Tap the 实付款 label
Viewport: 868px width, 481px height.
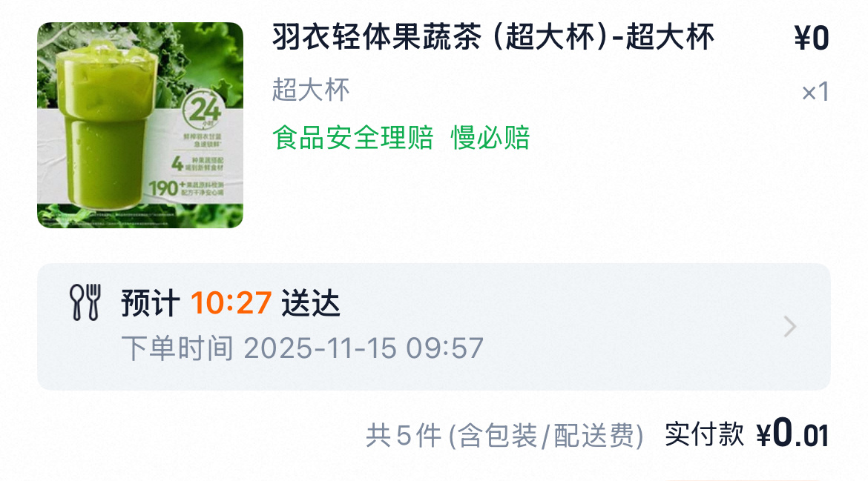tap(704, 434)
